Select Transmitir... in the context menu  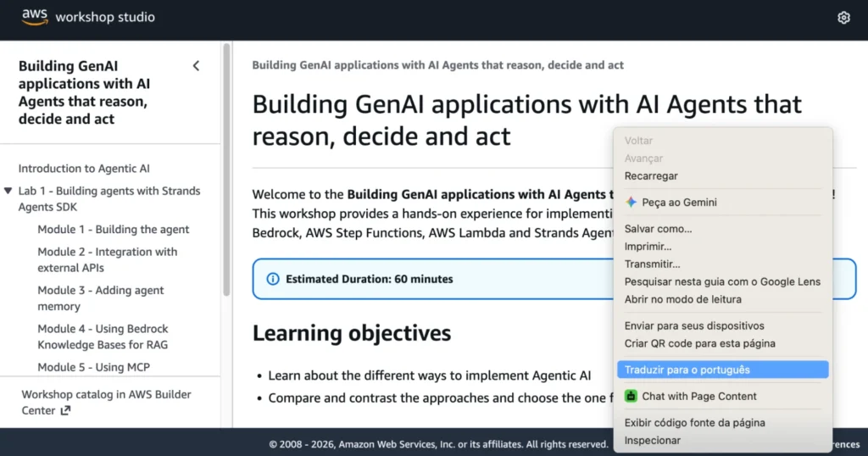tap(722, 264)
